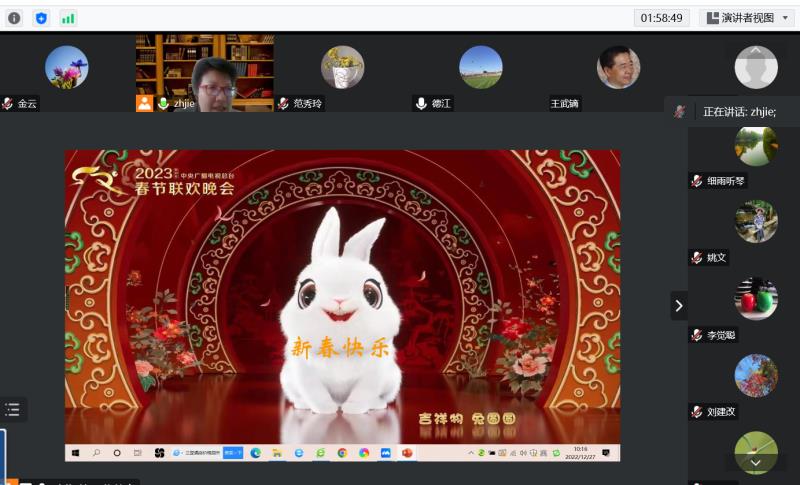The width and height of the screenshot is (800, 485).
Task: Open the list panel icon on the left edge
Action: (13, 409)
